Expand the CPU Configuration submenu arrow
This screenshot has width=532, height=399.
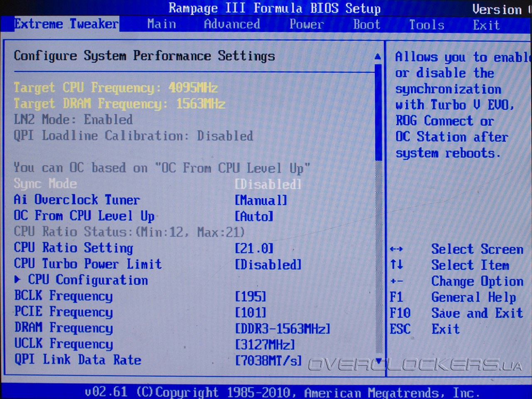[17, 280]
